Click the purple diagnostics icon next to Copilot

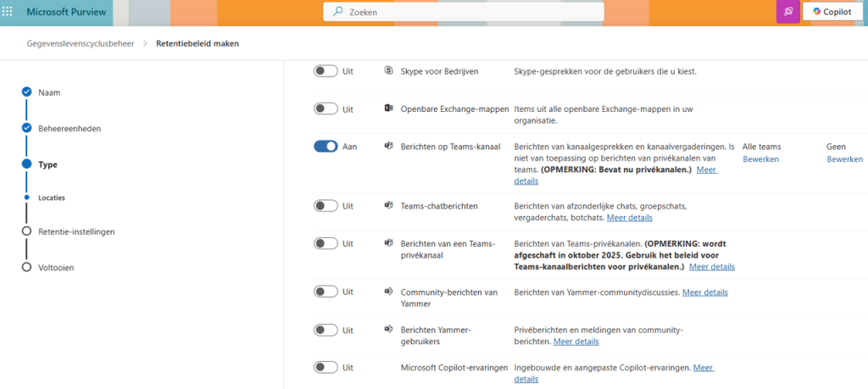[x=788, y=12]
